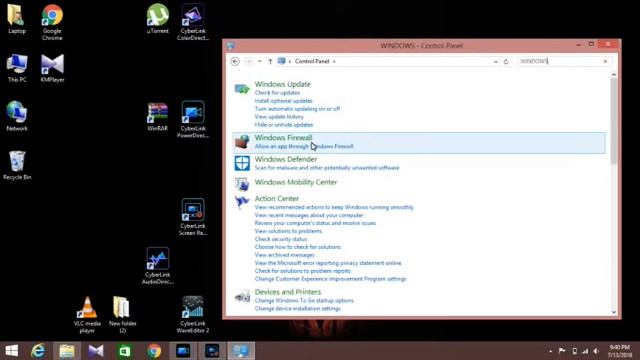Image resolution: width=640 pixels, height=360 pixels.
Task: Select the Network desktop icon
Action: point(17,116)
